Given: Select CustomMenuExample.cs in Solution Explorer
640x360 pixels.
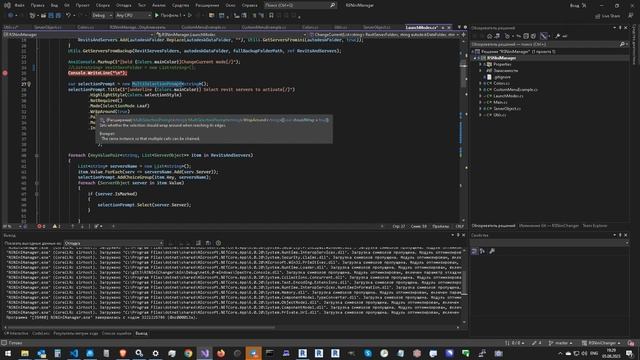Looking at the screenshot, I should click(x=515, y=90).
